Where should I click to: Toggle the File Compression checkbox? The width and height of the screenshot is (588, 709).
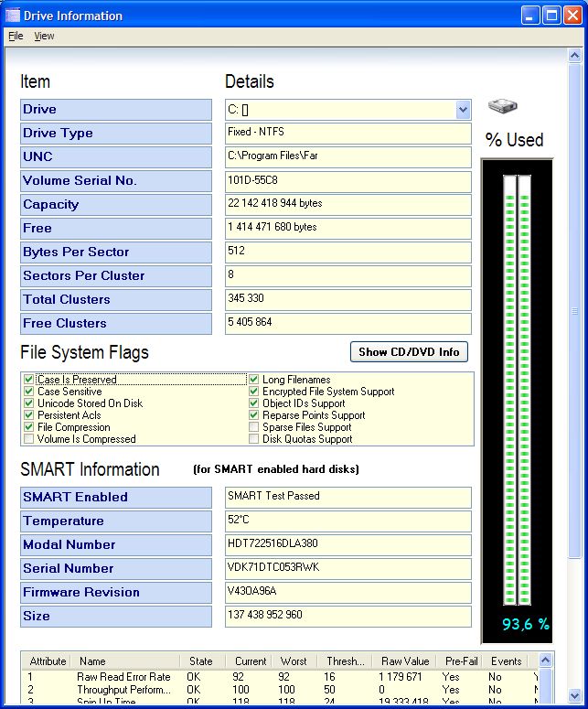29,427
